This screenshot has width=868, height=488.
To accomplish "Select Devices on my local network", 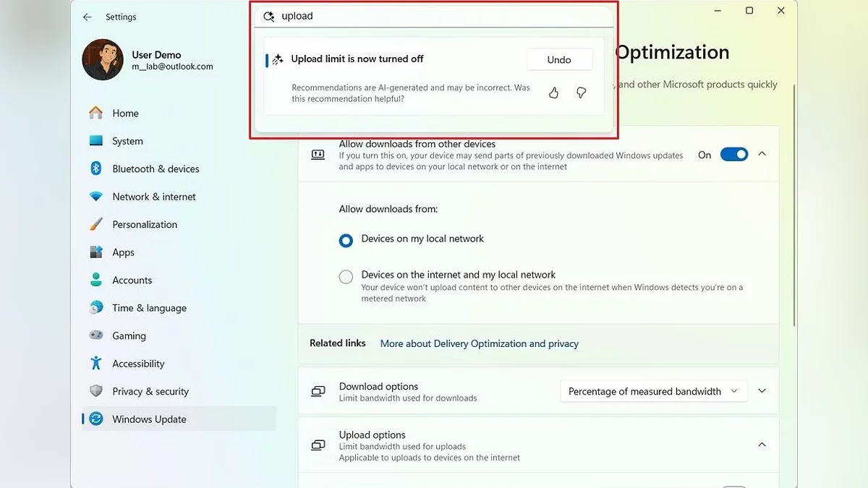I will 346,240.
